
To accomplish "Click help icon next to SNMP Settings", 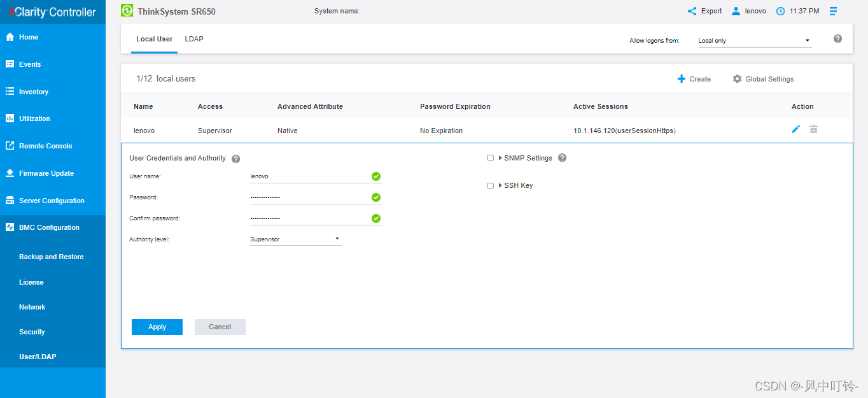I will pyautogui.click(x=562, y=158).
